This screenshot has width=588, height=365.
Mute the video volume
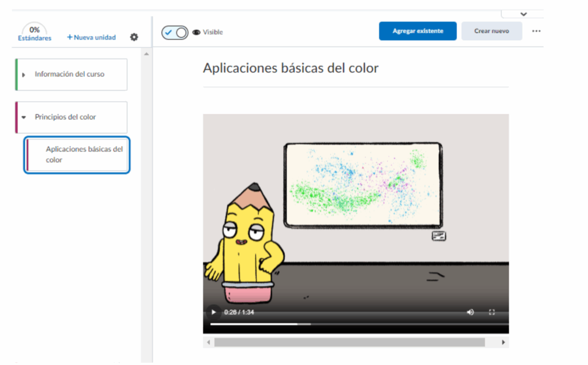[470, 312]
